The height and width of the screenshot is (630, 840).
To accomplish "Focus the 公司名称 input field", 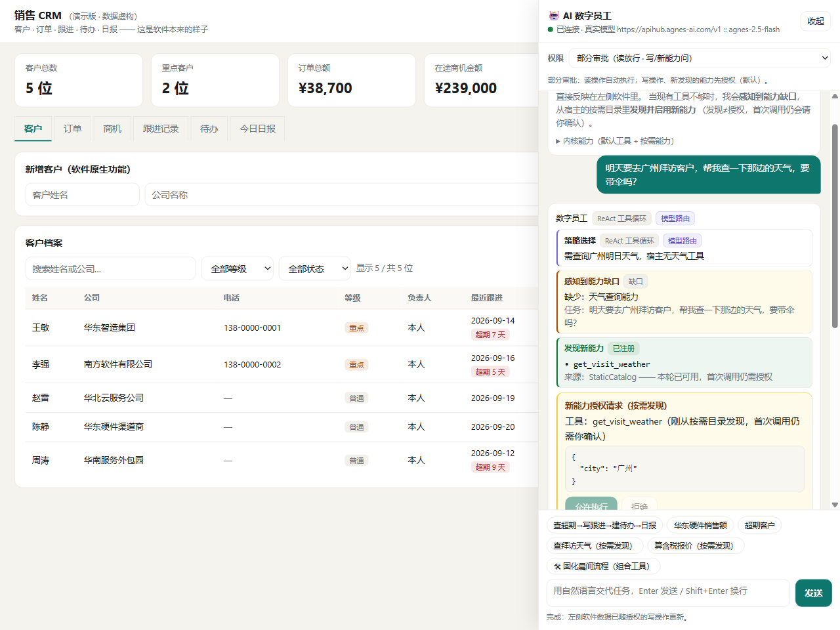I will [x=341, y=195].
